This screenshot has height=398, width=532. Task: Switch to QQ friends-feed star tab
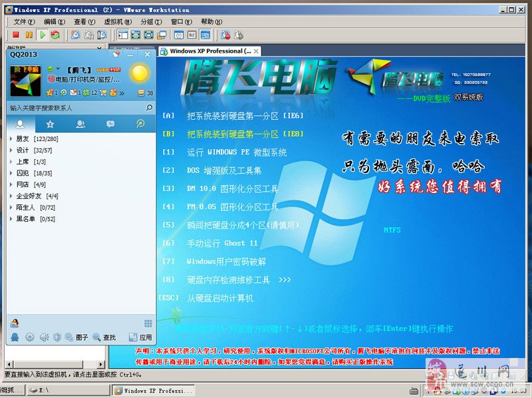[51, 124]
